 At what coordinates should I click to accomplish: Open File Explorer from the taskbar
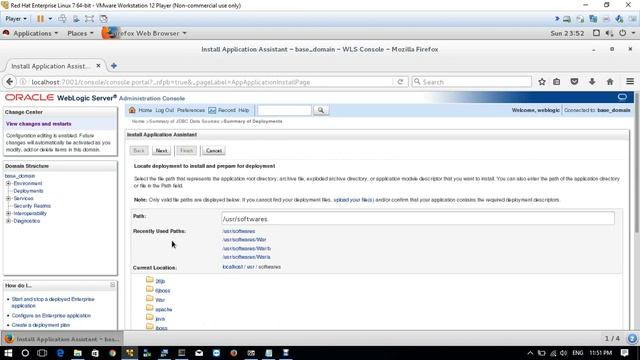(x=78, y=353)
